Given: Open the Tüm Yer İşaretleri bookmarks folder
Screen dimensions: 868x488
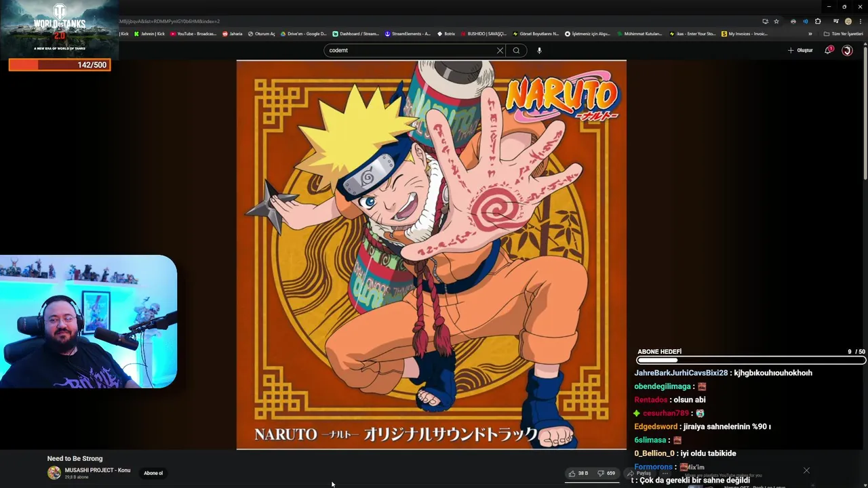Looking at the screenshot, I should (844, 34).
